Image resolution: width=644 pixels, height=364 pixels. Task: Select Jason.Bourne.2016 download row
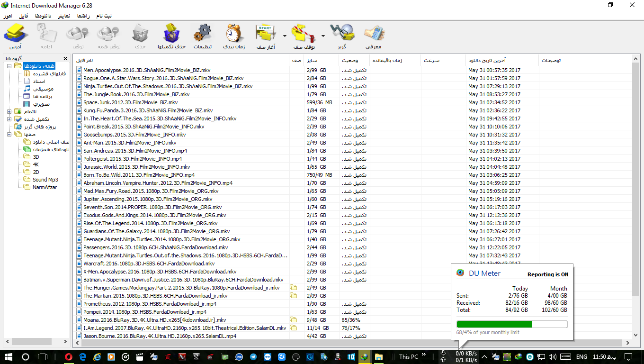pyautogui.click(x=353, y=336)
